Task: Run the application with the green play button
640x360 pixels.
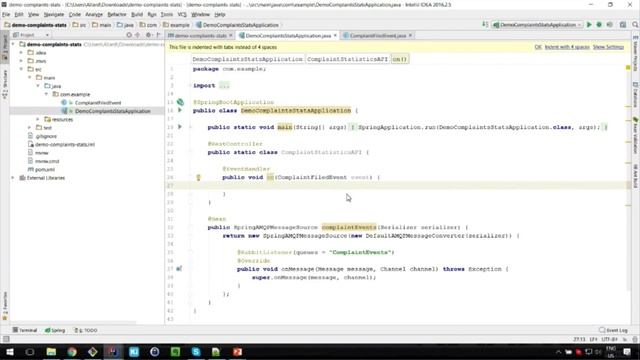Action: [589, 25]
